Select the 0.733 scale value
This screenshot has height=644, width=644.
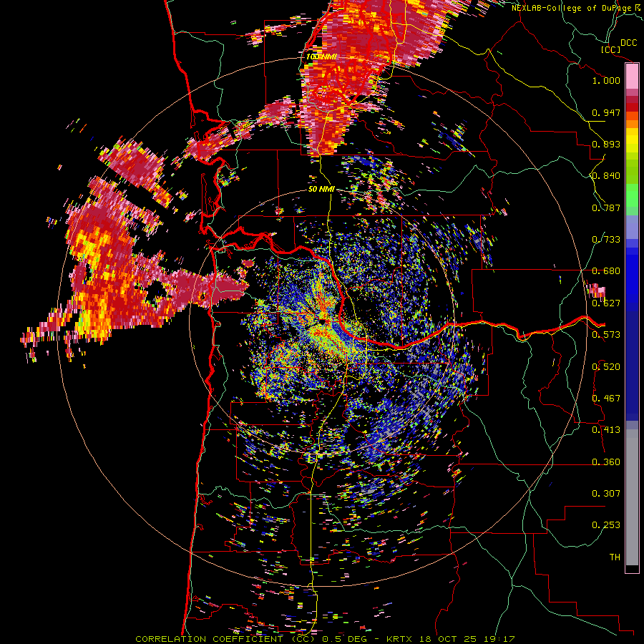(606, 240)
